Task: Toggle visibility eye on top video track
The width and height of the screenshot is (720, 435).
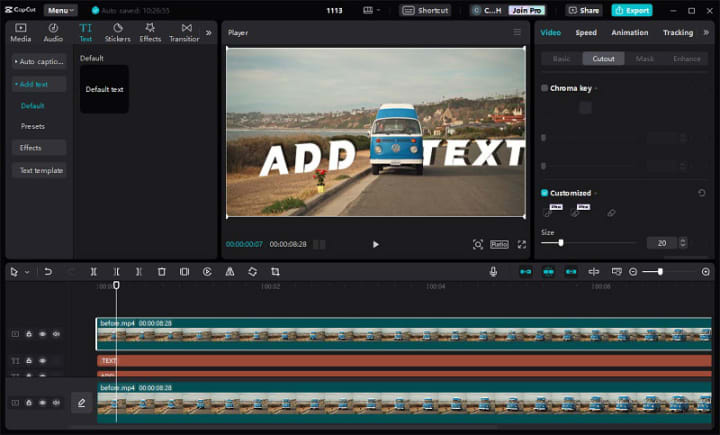Action: tap(42, 334)
